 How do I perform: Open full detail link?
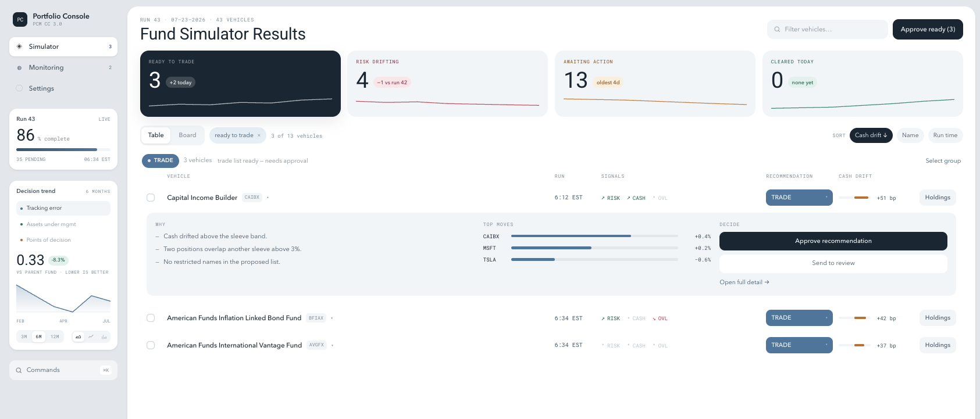(x=744, y=282)
